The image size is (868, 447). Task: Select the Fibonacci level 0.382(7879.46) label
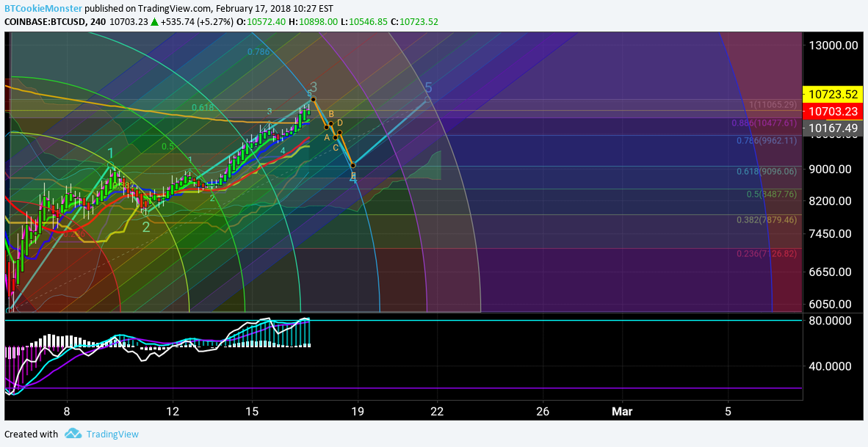pos(767,220)
